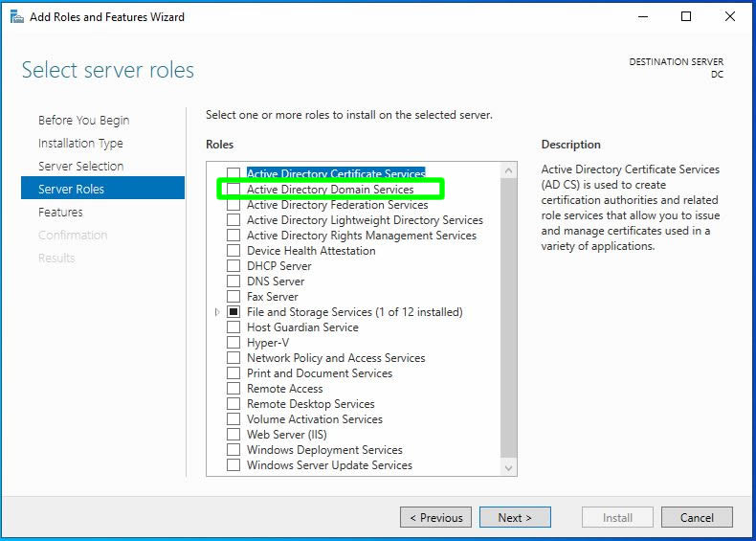Screen dimensions: 756x541
Task: Select Active Directory Certificate Services row
Action: click(x=335, y=174)
